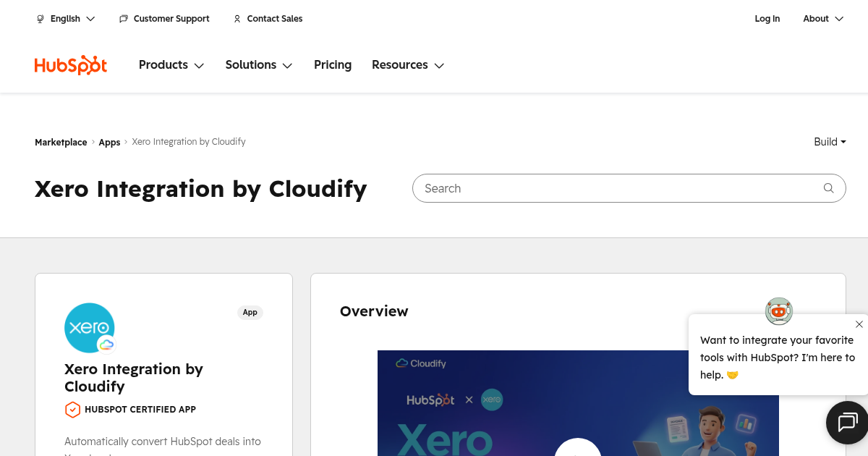Click the HubSpot certified badge icon
The height and width of the screenshot is (456, 868).
point(72,410)
